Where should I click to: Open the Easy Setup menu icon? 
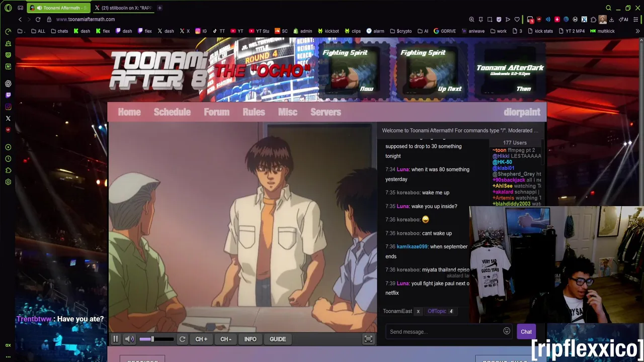point(636,20)
